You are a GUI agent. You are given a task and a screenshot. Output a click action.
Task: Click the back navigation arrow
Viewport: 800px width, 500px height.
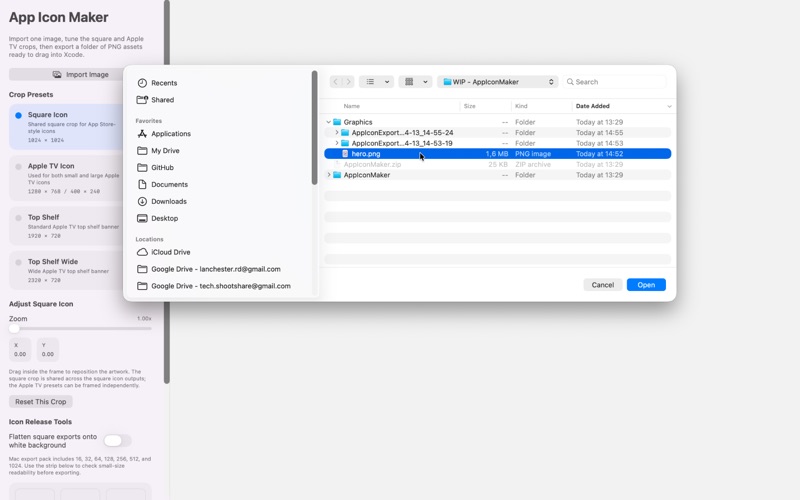[336, 82]
